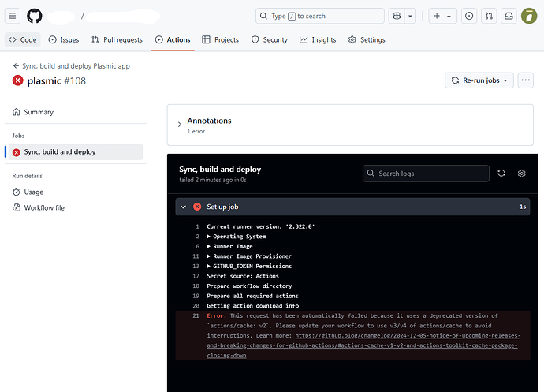
Task: Switch to the Issues tab
Action: point(64,40)
